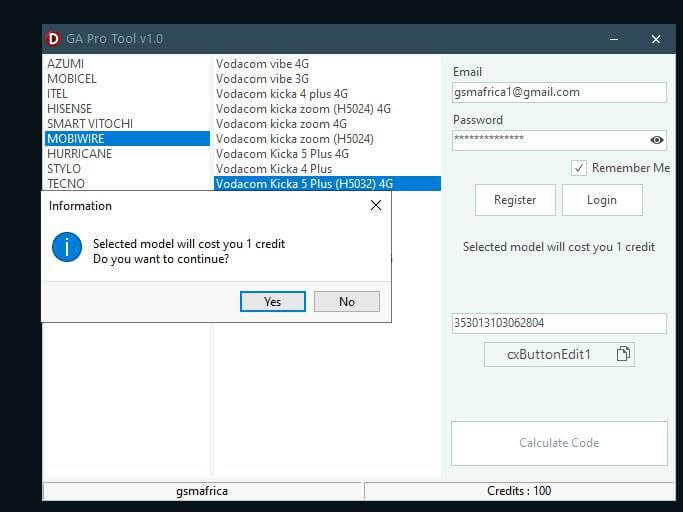
Task: Select TECNO in the brand list
Action: 127,183
